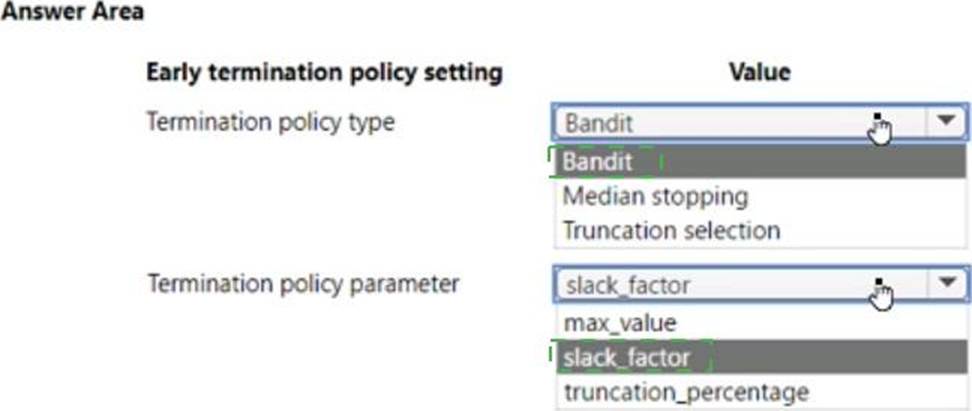Select max_value in parameter list
This screenshot has height=411, width=972.
(x=762, y=323)
